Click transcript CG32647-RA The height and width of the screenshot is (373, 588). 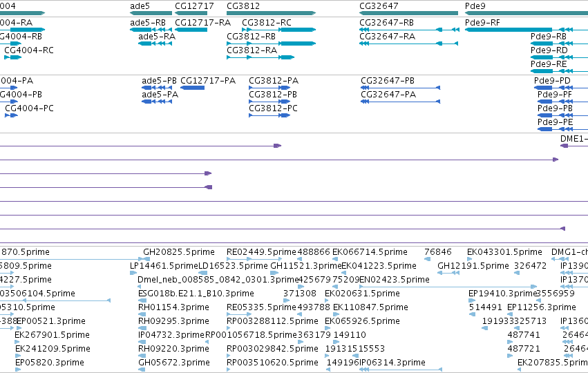click(408, 44)
